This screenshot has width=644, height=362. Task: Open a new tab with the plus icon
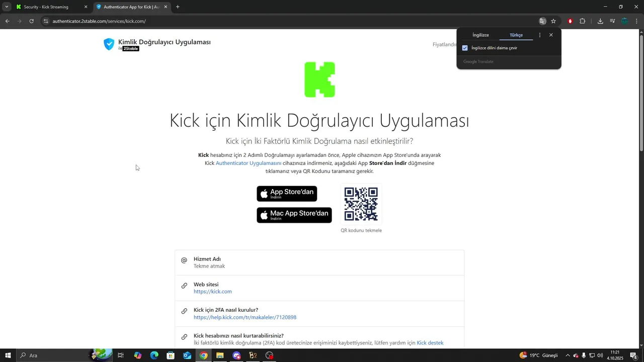178,7
